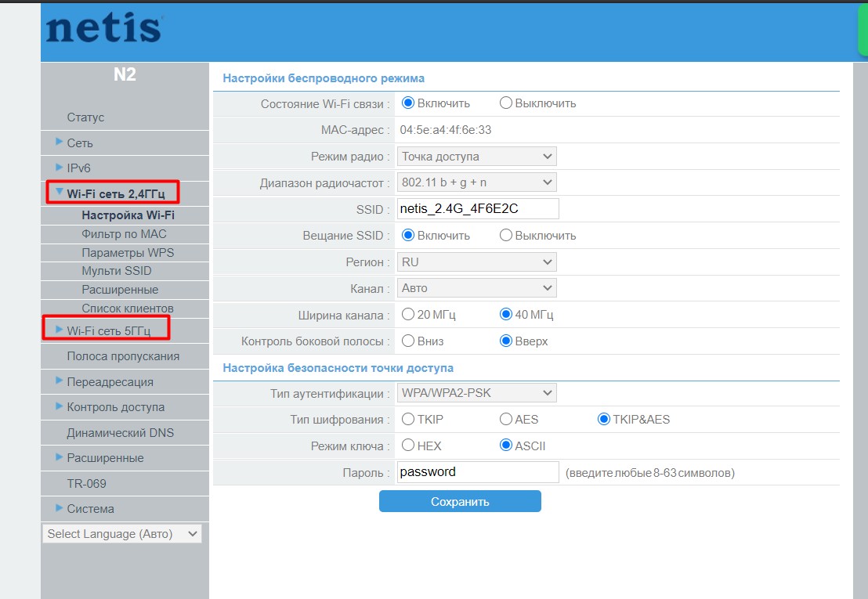Open the Select Language dropdown
868x599 pixels.
click(121, 533)
